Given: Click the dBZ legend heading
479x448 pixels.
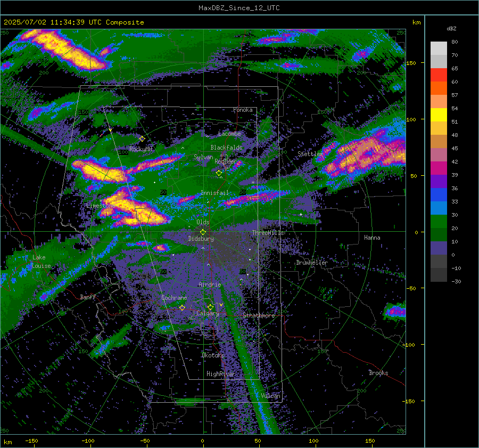Looking at the screenshot, I should tap(451, 29).
